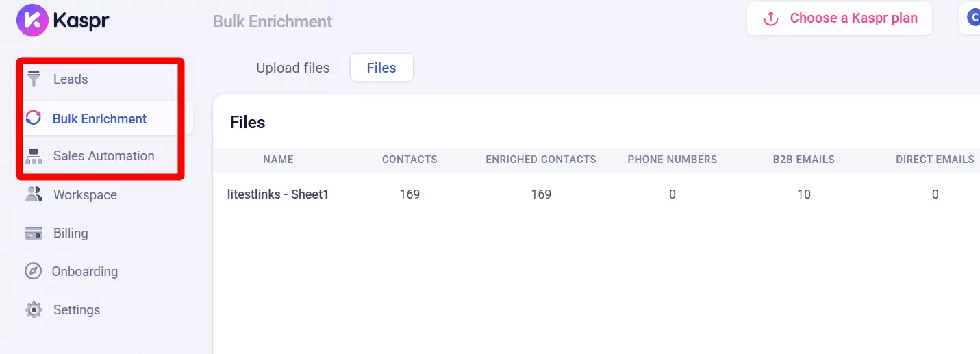Click the Enriched Contacts column header
The width and height of the screenshot is (980, 354).
(541, 160)
